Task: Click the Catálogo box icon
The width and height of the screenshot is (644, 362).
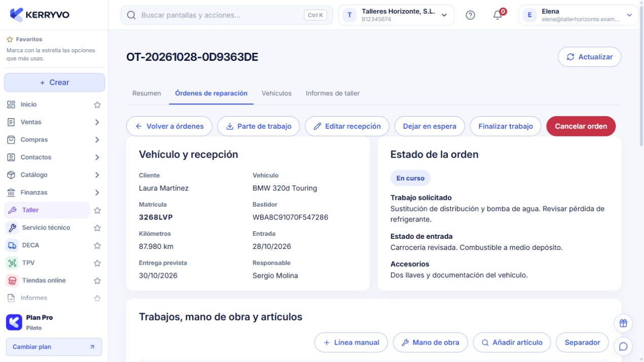Action: coord(11,175)
